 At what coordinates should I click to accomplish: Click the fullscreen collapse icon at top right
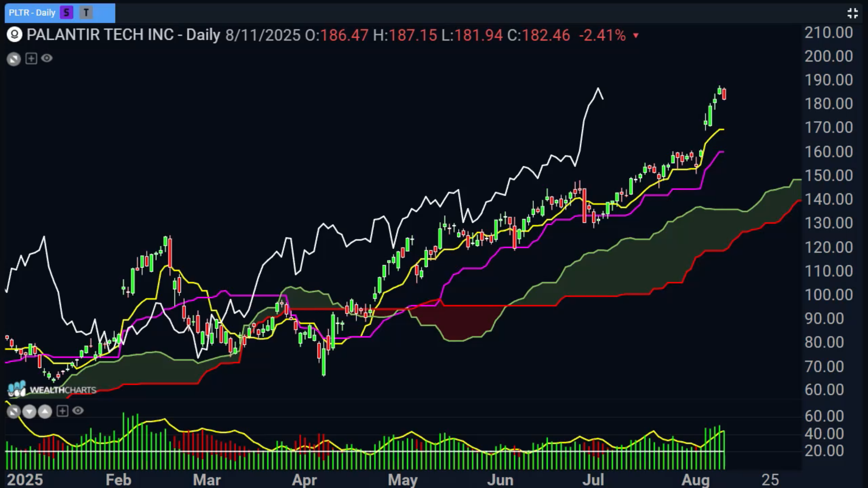coord(852,13)
